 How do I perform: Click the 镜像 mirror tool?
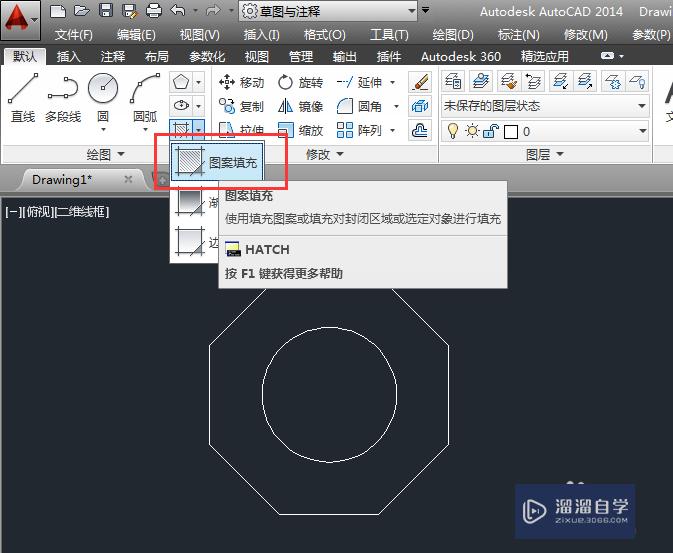click(300, 106)
